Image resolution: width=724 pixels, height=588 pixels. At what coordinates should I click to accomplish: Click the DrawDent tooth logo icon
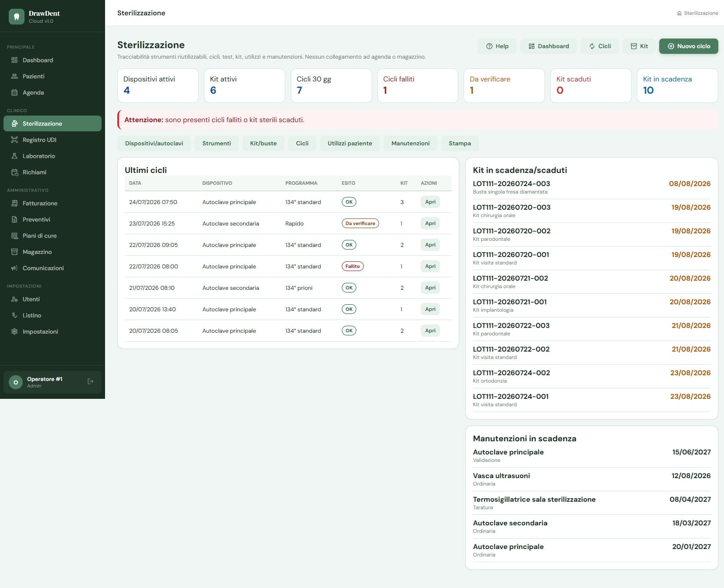point(17,17)
